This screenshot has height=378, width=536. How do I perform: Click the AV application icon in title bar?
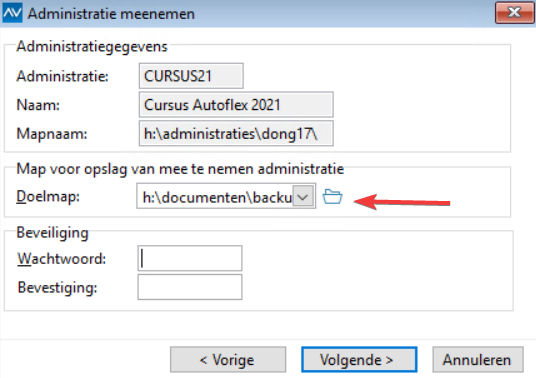[x=12, y=13]
